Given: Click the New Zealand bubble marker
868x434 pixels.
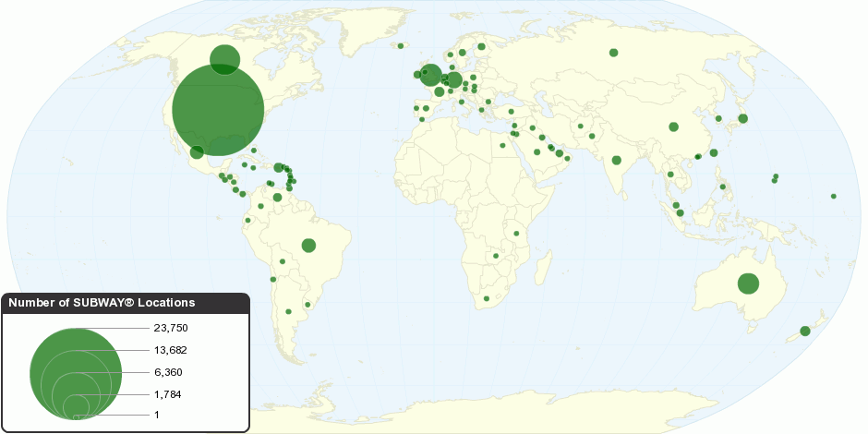Looking at the screenshot, I should tap(804, 332).
